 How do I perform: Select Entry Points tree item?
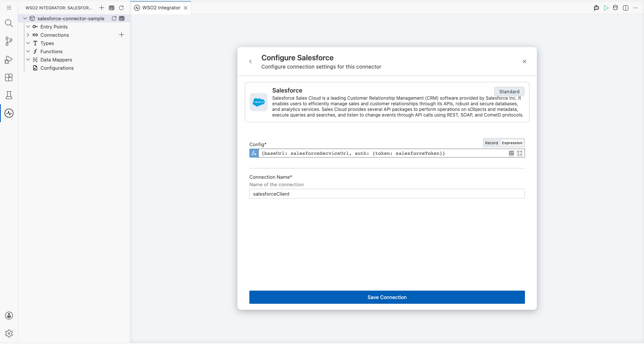54,27
